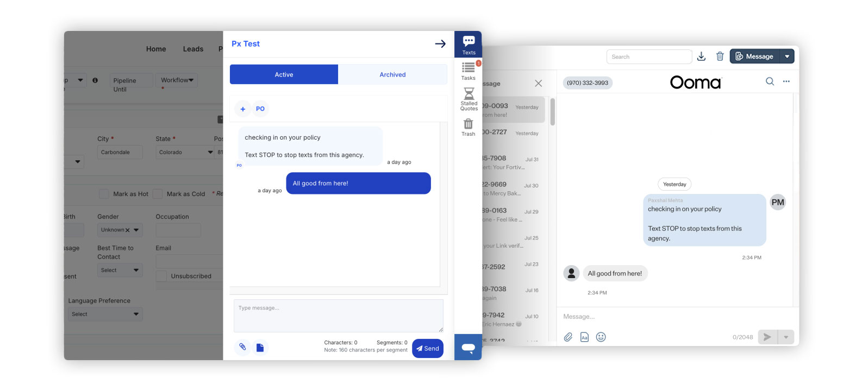Open Ooma conversation ending 7-2592
The width and height of the screenshot is (868, 390).
[513, 266]
